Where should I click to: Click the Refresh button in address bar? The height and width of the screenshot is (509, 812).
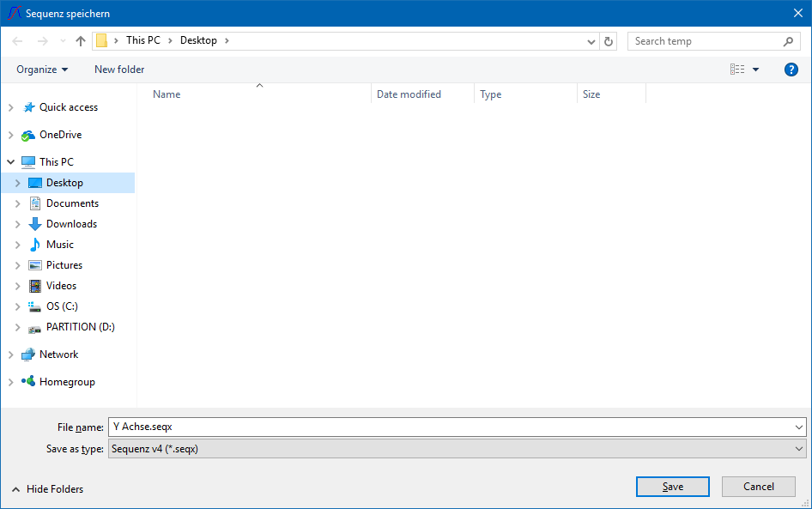[x=609, y=41]
